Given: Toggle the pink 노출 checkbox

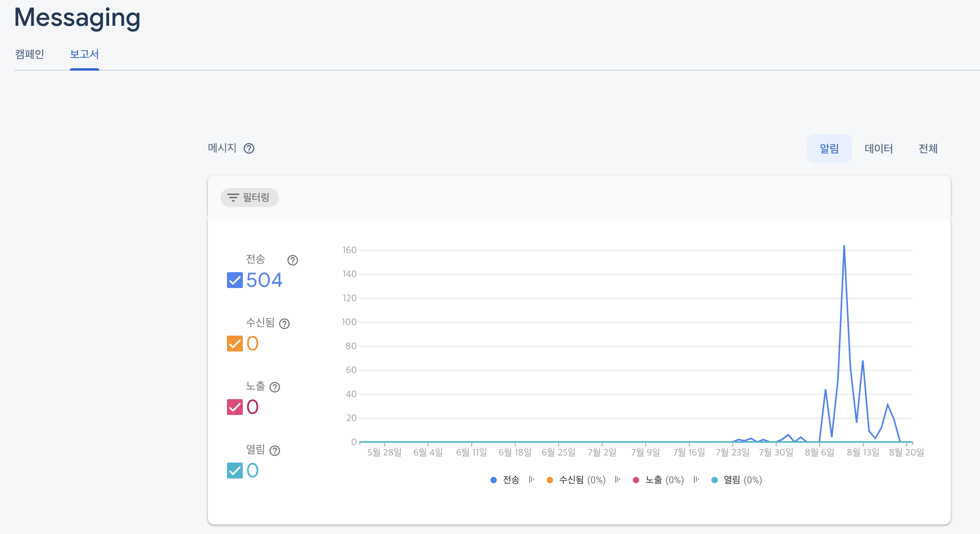Looking at the screenshot, I should (x=234, y=407).
